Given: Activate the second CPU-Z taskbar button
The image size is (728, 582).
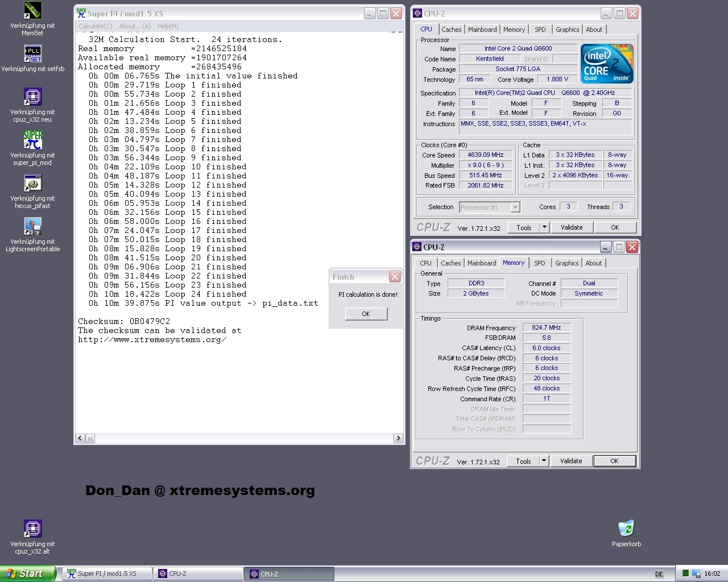Looking at the screenshot, I should click(289, 573).
